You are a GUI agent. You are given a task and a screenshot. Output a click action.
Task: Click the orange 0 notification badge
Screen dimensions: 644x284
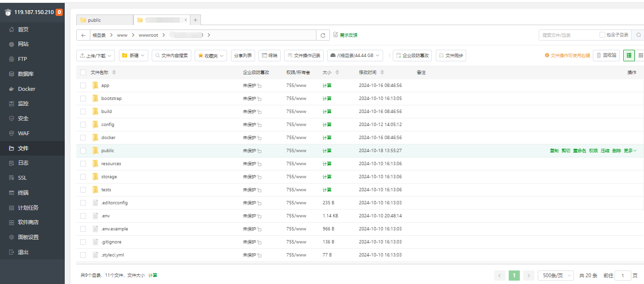tap(59, 12)
